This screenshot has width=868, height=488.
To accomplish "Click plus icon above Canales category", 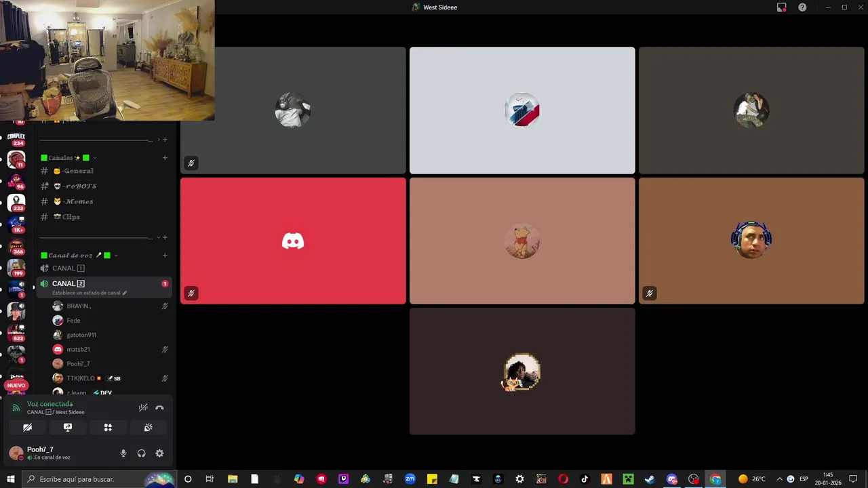I will [x=165, y=140].
